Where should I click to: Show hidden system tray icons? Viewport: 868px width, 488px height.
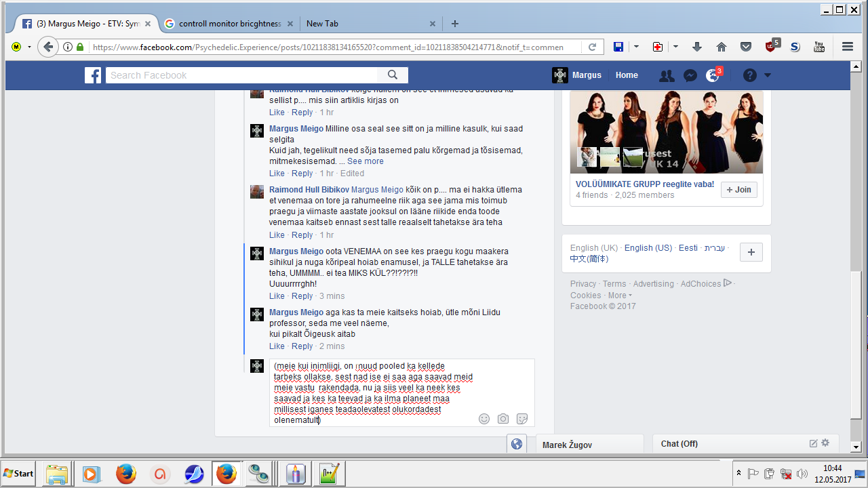pos(738,472)
